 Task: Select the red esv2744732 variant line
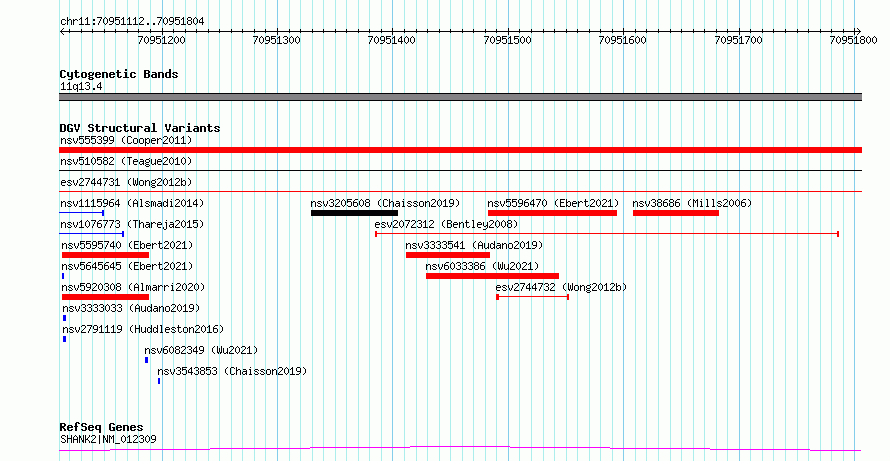[x=532, y=297]
